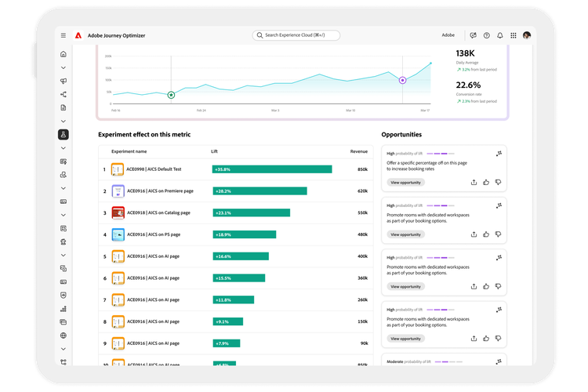
Task: Open the Journeys branching sidebar icon
Action: (64, 95)
